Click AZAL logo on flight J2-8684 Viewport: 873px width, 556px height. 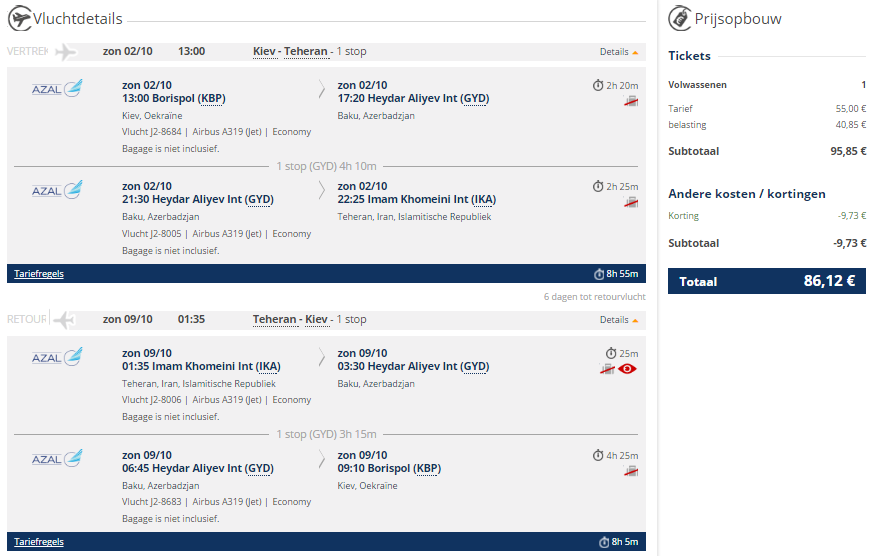(57, 88)
